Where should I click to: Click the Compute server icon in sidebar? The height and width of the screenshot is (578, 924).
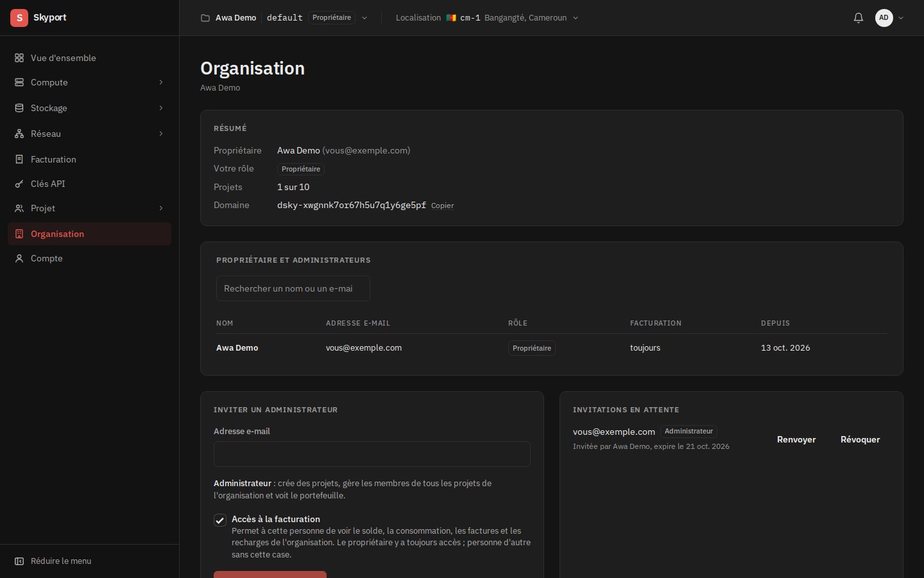click(x=19, y=82)
